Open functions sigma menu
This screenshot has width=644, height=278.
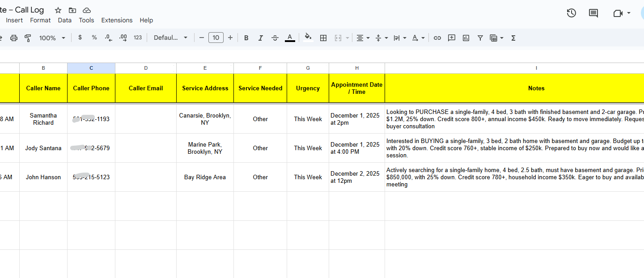513,38
